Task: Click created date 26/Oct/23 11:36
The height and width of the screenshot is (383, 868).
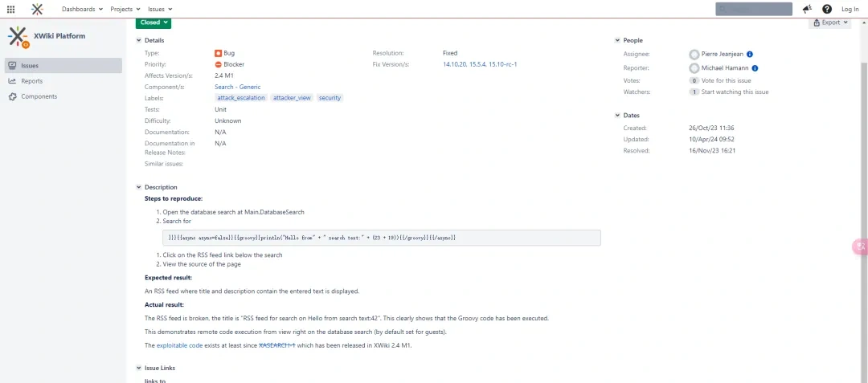Action: [711, 128]
